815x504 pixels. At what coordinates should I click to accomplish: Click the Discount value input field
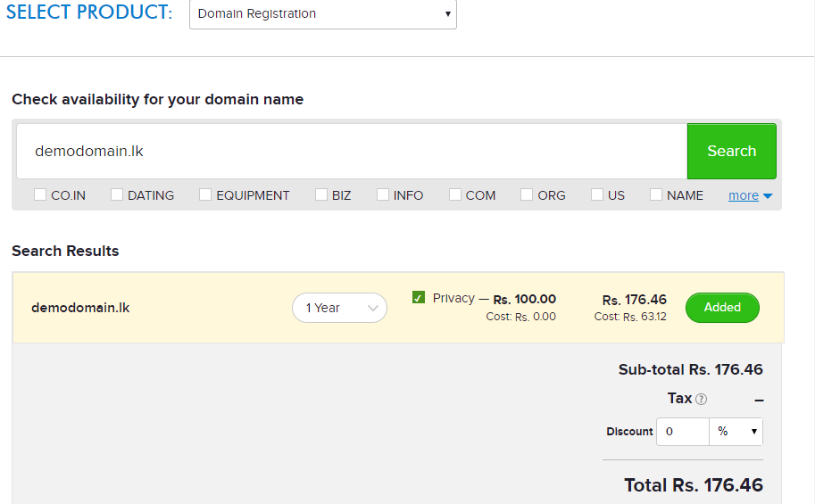pos(683,431)
